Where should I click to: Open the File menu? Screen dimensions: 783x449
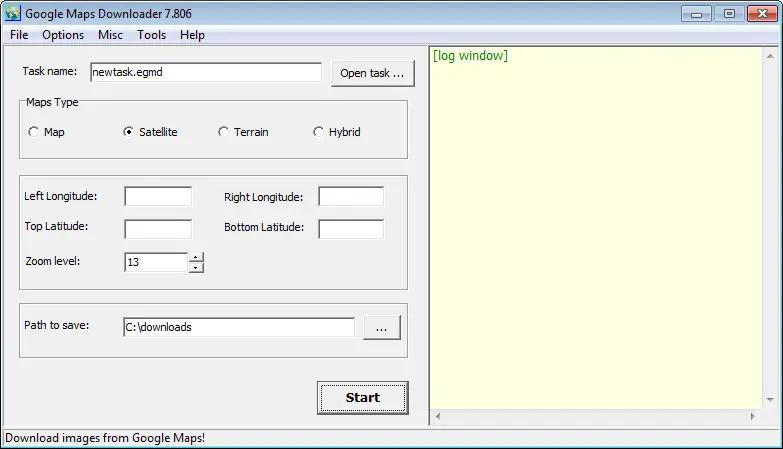19,35
